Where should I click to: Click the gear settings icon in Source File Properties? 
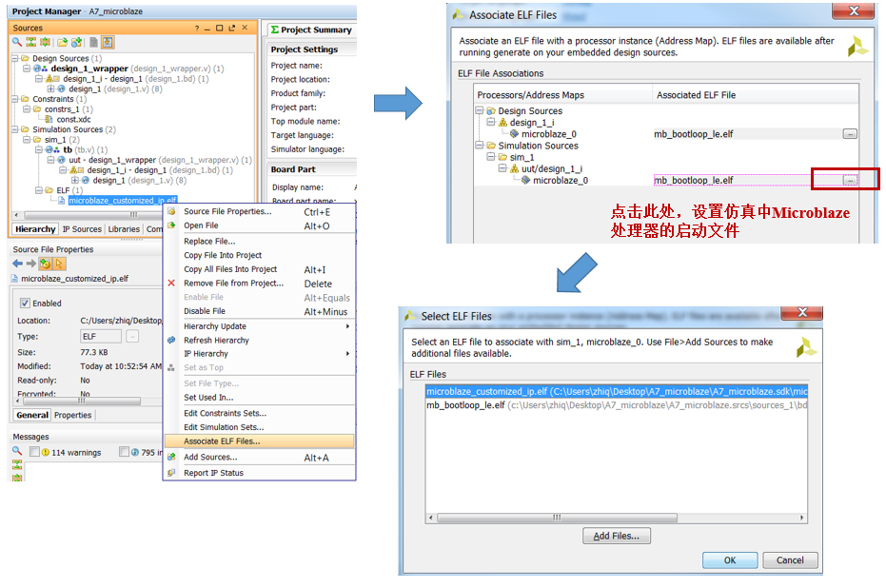coord(46,264)
